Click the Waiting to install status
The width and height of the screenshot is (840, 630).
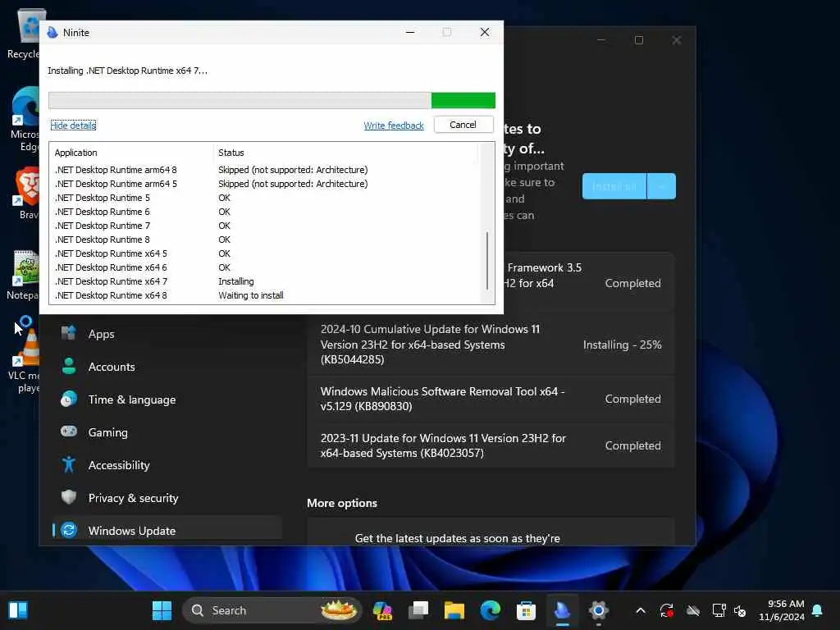251,295
